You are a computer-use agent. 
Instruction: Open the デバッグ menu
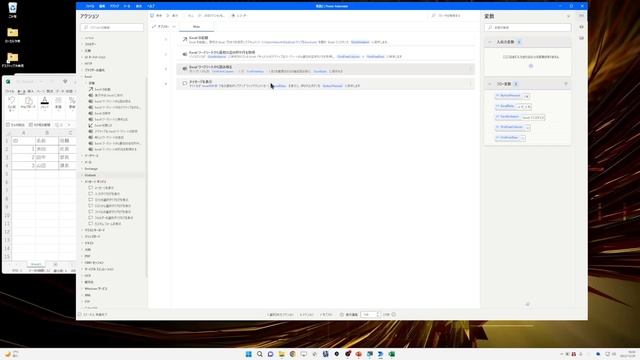tap(115, 6)
